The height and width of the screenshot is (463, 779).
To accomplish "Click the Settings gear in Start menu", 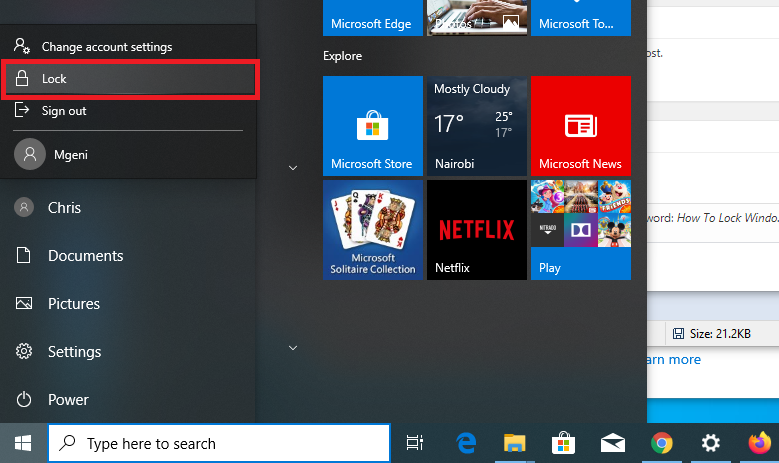I will tap(24, 351).
